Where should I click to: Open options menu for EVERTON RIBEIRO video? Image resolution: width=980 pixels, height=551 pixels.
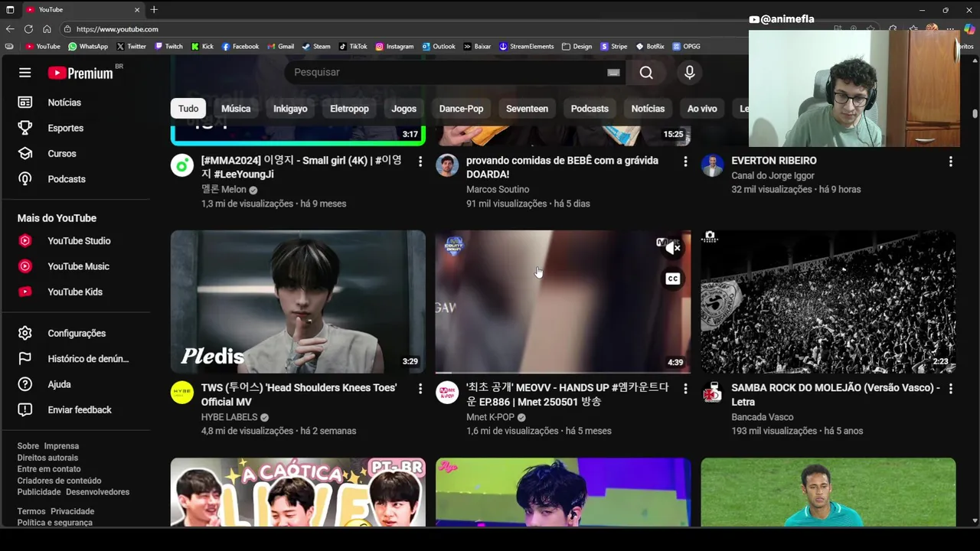click(x=950, y=161)
